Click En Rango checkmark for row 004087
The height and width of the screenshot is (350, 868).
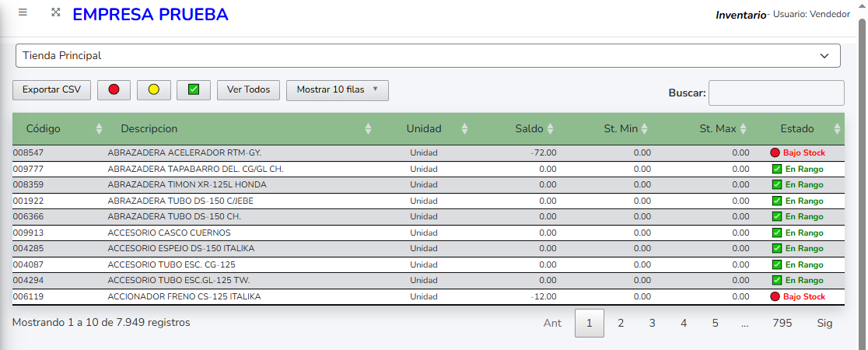click(x=777, y=264)
